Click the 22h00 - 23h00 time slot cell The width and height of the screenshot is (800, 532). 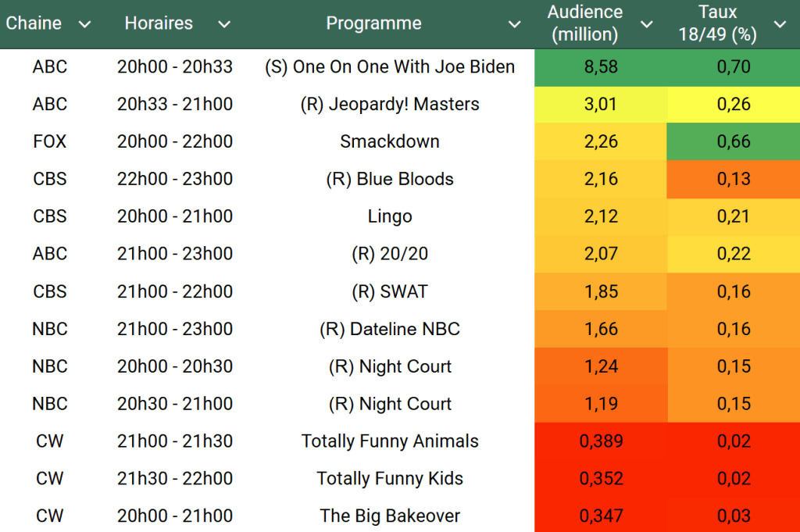tap(175, 179)
